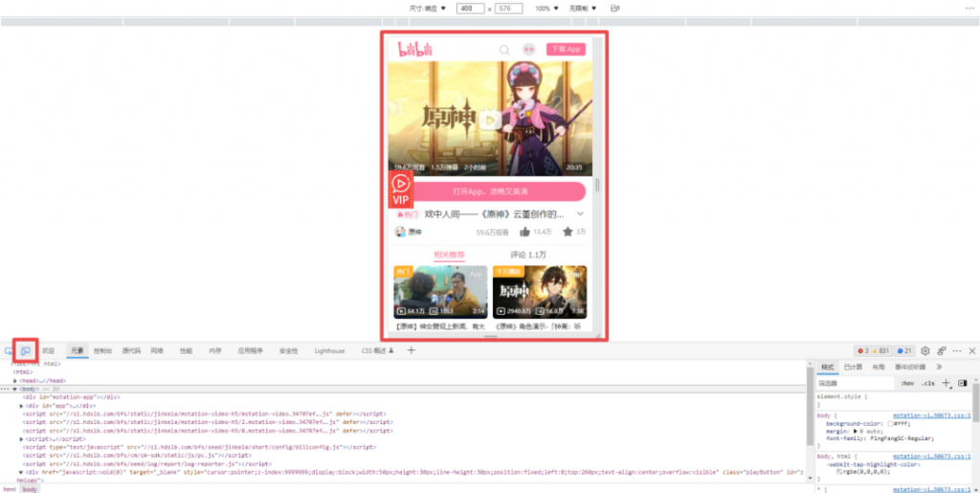The height and width of the screenshot is (493, 980).
Task: Open the 100% zoom dropdown
Action: tap(546, 8)
